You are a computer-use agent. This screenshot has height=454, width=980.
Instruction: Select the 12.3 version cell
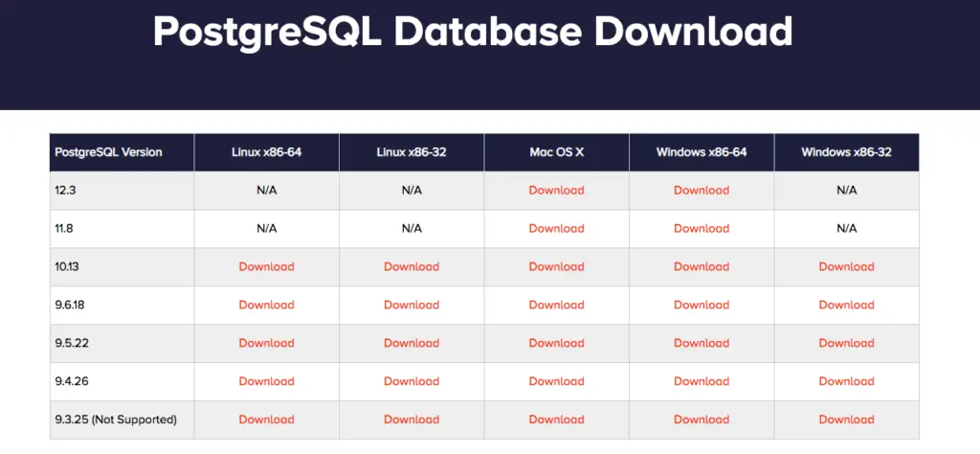(x=122, y=191)
